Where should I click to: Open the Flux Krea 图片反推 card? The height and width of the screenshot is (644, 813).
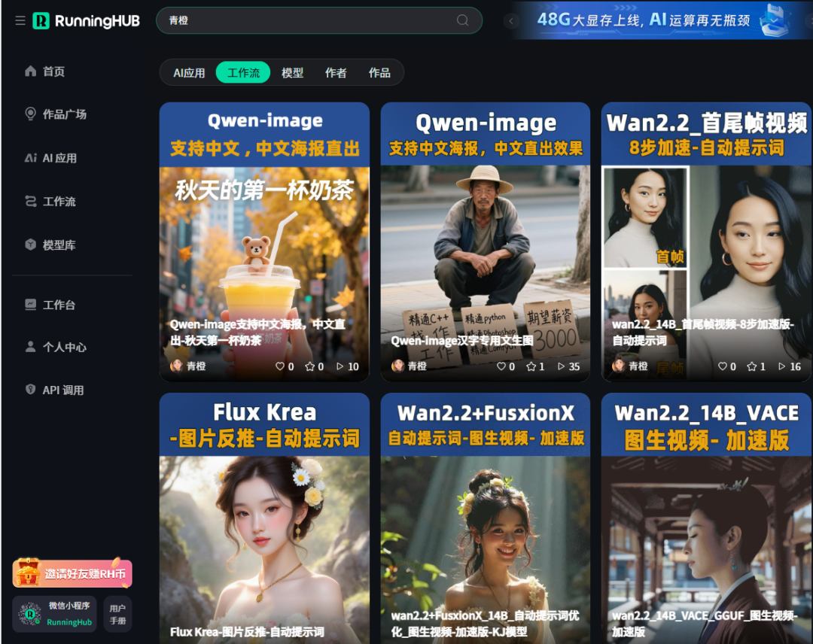[x=264, y=518]
